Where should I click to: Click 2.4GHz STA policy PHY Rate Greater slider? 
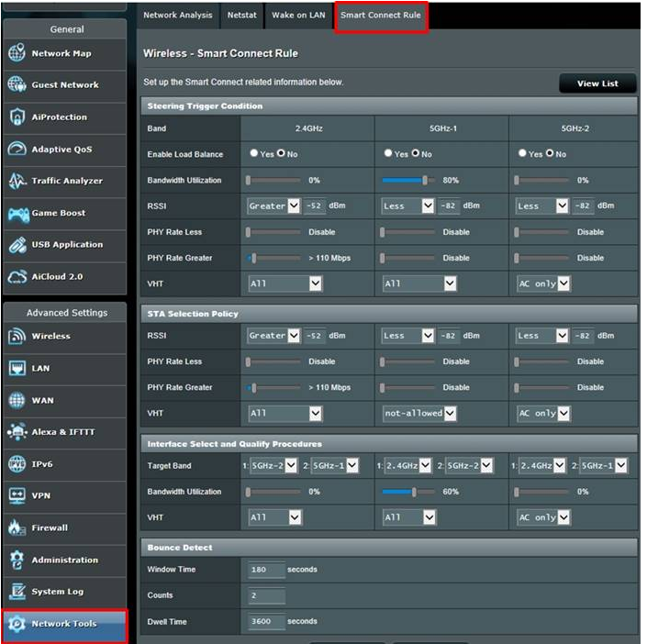(x=274, y=387)
